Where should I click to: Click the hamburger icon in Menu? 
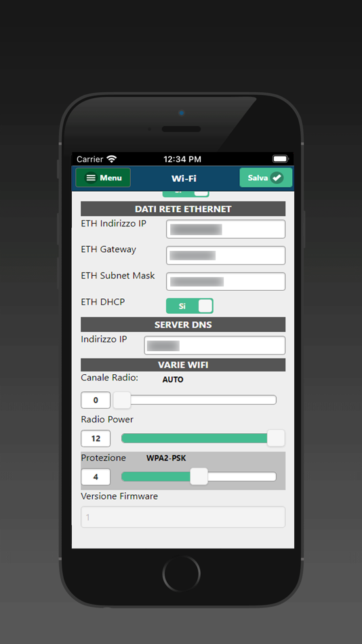[92, 178]
